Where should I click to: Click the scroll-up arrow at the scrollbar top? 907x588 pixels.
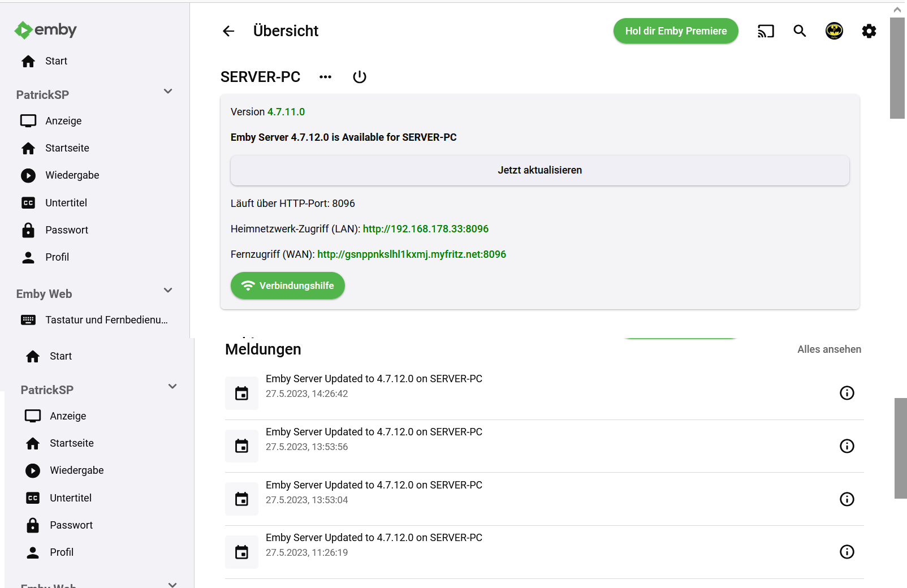pyautogui.click(x=897, y=10)
